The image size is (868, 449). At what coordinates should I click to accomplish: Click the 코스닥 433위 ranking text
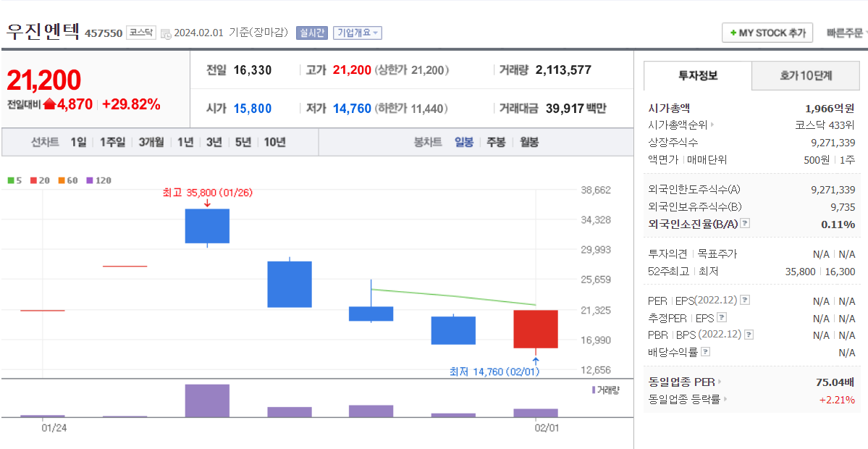point(825,125)
